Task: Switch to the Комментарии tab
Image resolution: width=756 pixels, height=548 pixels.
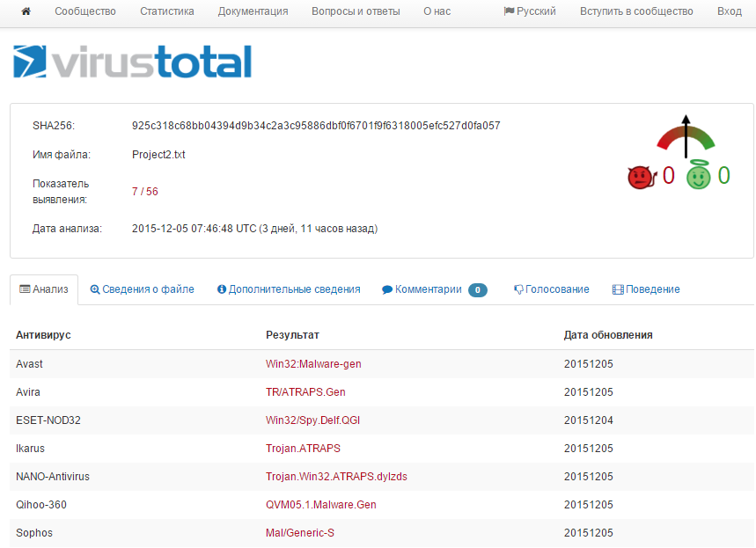Action: pyautogui.click(x=435, y=289)
